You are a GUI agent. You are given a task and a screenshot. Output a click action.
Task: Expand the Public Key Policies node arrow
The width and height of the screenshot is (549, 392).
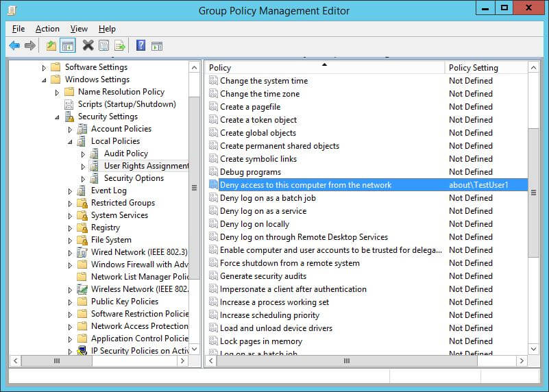coord(70,302)
